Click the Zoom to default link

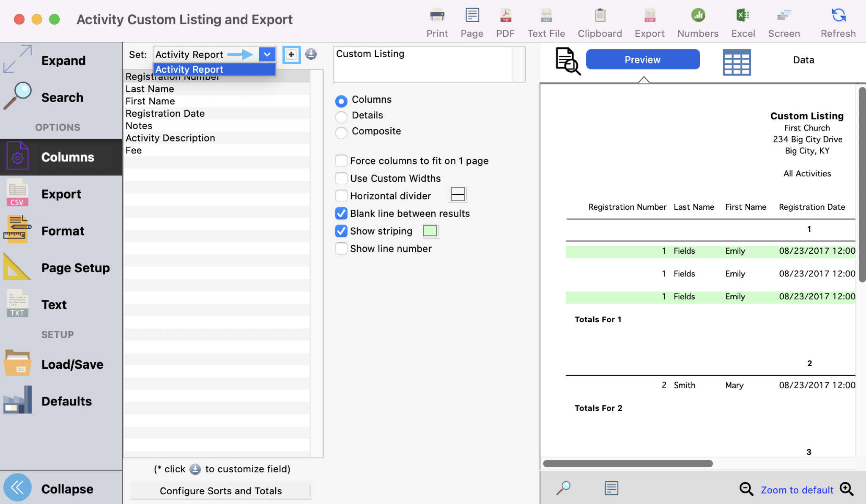pyautogui.click(x=797, y=490)
